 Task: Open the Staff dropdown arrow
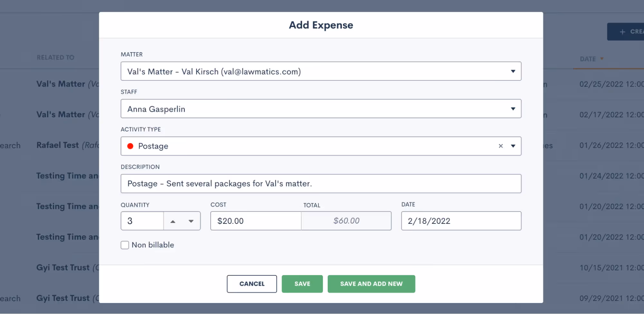(513, 109)
